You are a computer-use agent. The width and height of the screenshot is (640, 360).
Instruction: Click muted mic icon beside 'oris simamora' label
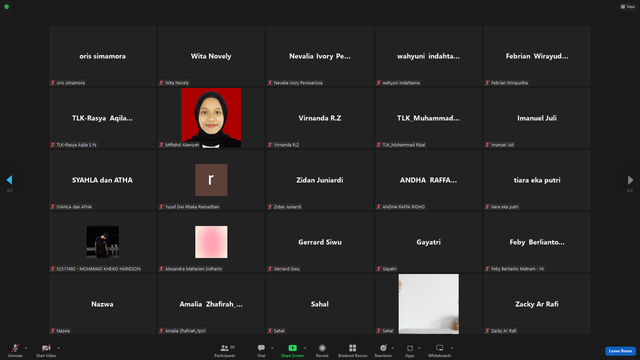(x=53, y=83)
